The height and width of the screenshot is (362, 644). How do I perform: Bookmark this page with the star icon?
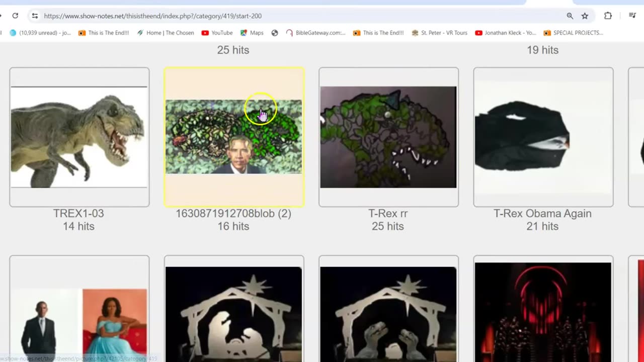[585, 16]
